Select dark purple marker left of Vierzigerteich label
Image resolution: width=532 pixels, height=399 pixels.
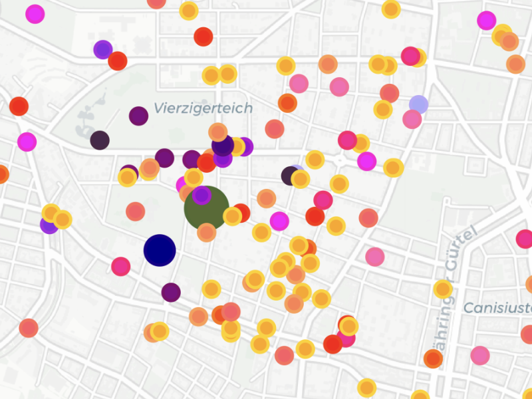point(138,116)
